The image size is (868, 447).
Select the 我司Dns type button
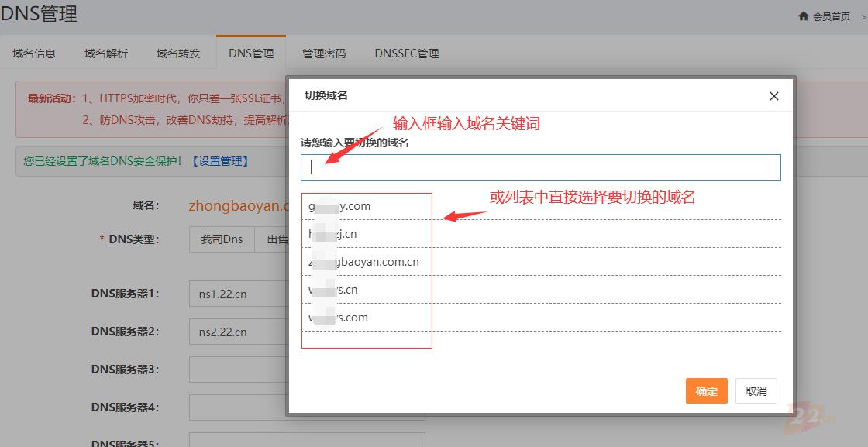click(222, 239)
